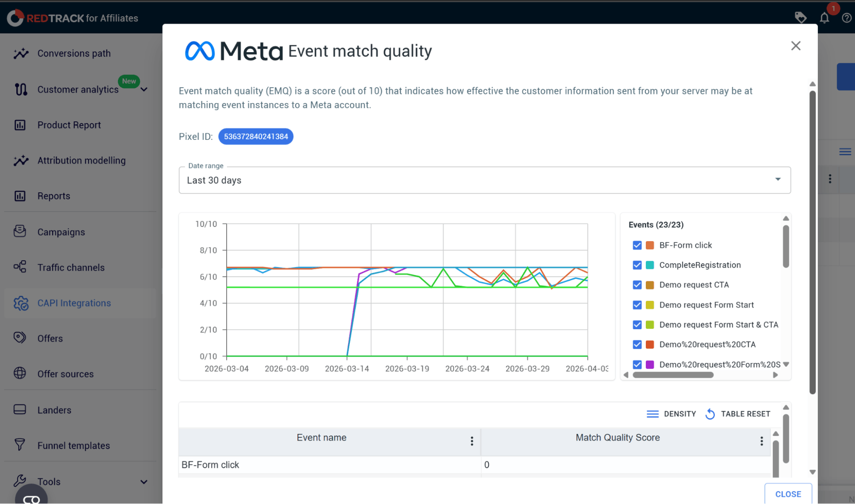Open Traffic channels in the sidebar
Screen dimensions: 855x504
coord(71,268)
